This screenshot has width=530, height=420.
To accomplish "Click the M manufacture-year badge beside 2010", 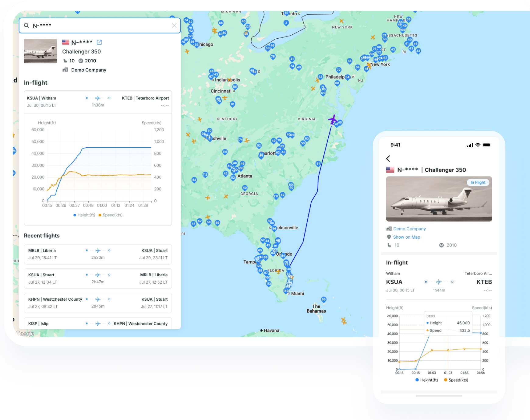I will point(80,61).
